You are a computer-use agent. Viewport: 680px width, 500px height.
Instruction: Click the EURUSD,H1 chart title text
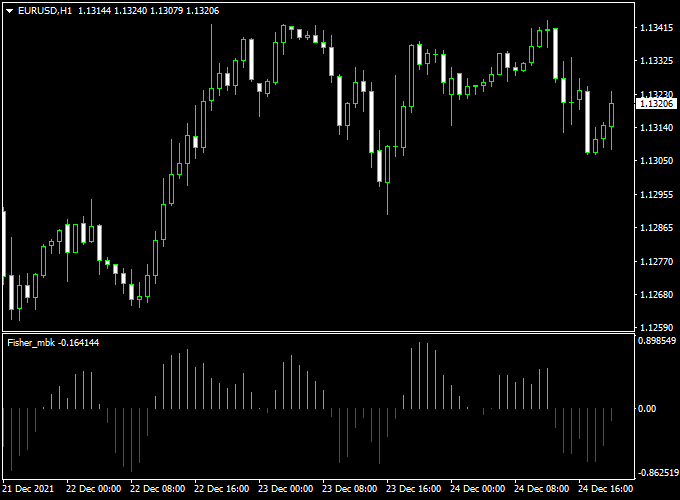click(45, 11)
